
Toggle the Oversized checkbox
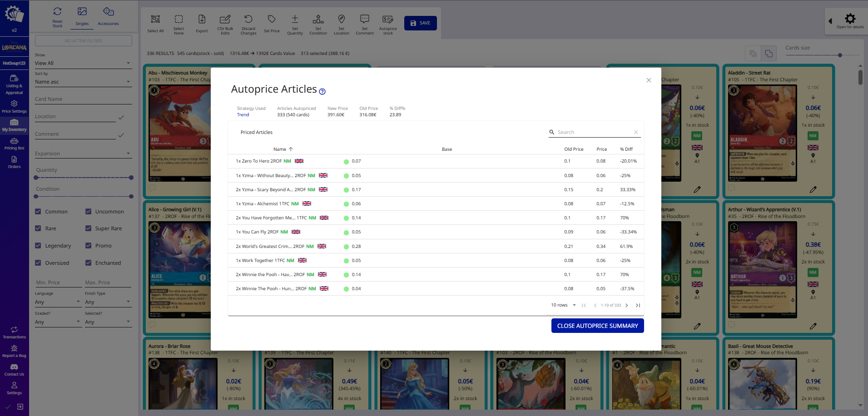(38, 263)
